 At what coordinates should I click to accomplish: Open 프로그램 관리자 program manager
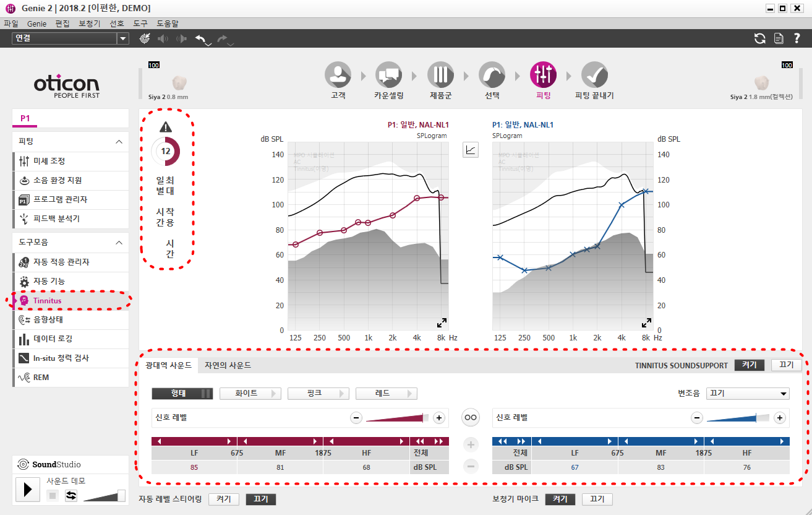click(x=71, y=199)
